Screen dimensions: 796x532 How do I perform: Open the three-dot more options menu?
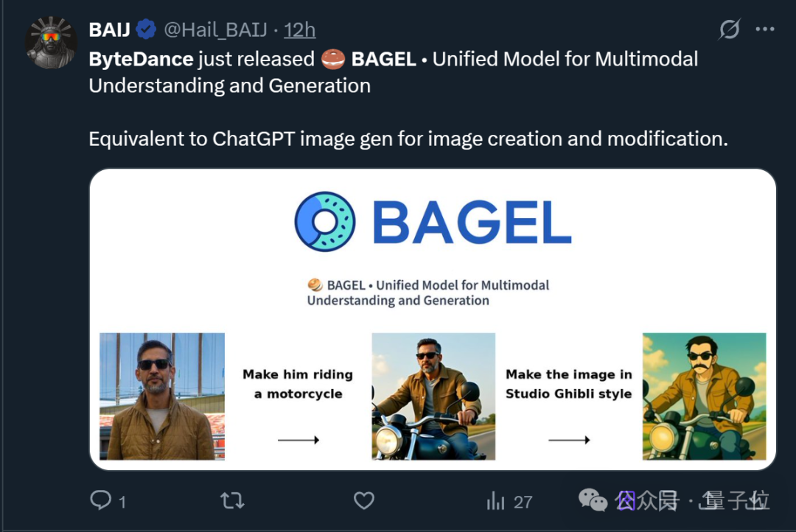coord(764,29)
